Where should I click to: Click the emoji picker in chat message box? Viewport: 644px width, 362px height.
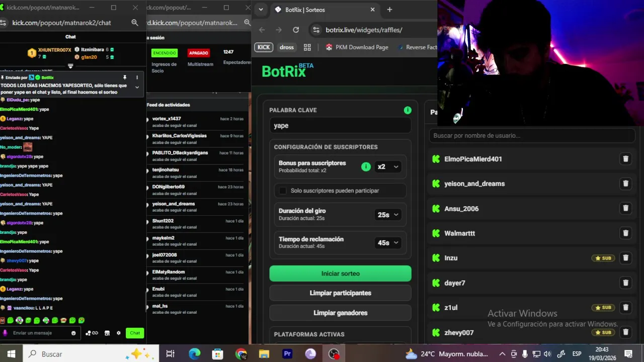[73, 333]
